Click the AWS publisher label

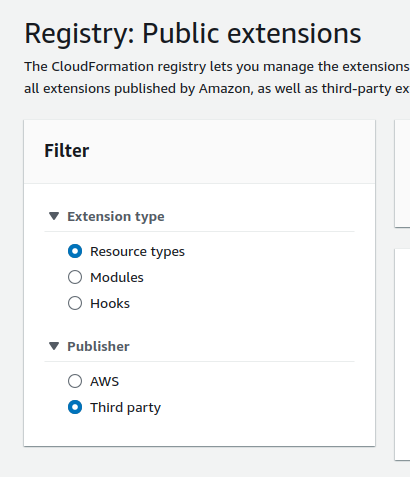pyautogui.click(x=104, y=381)
